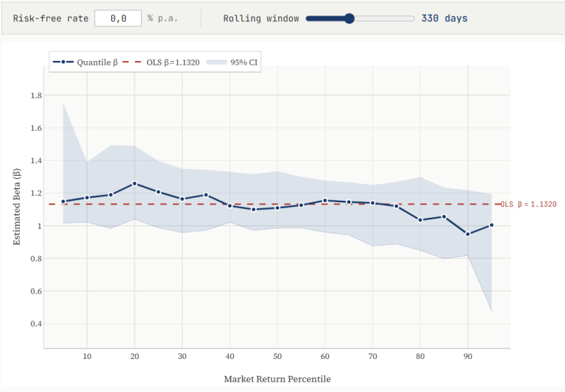Click the Quantile β data point at percentile 35
The width and height of the screenshot is (565, 392).
(206, 195)
